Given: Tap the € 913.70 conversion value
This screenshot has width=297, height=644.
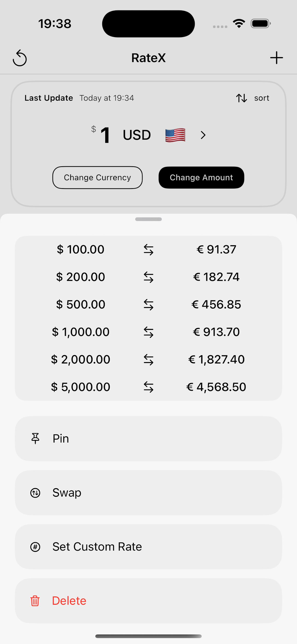Looking at the screenshot, I should (x=216, y=332).
